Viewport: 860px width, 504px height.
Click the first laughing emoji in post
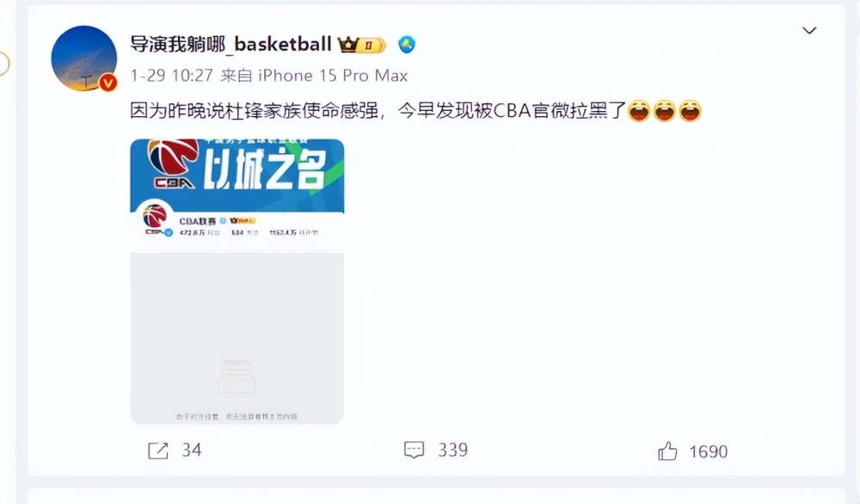coord(639,111)
